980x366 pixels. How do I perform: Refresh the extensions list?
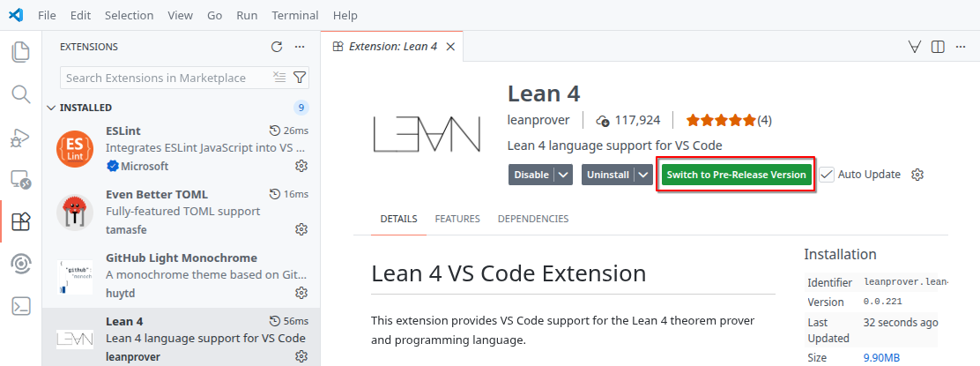tap(277, 47)
